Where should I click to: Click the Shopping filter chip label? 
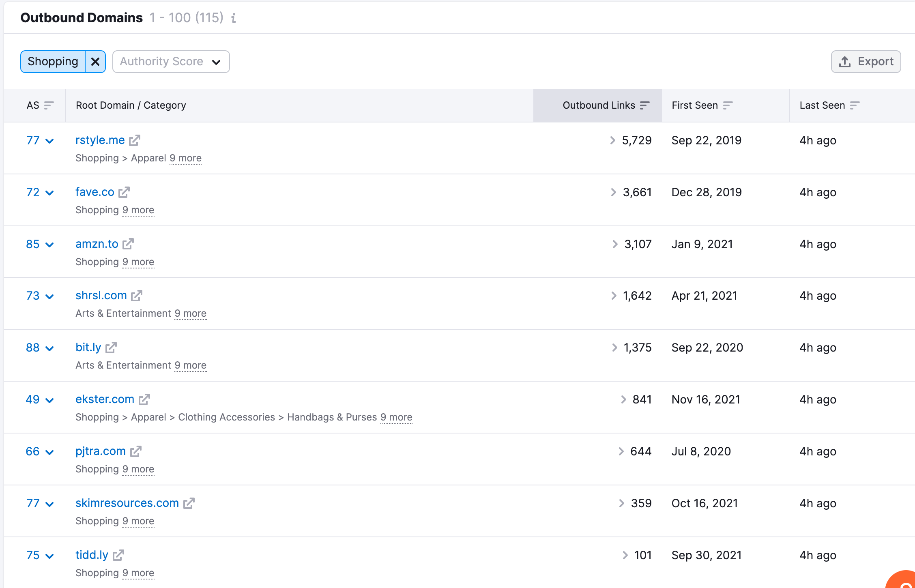pyautogui.click(x=53, y=62)
